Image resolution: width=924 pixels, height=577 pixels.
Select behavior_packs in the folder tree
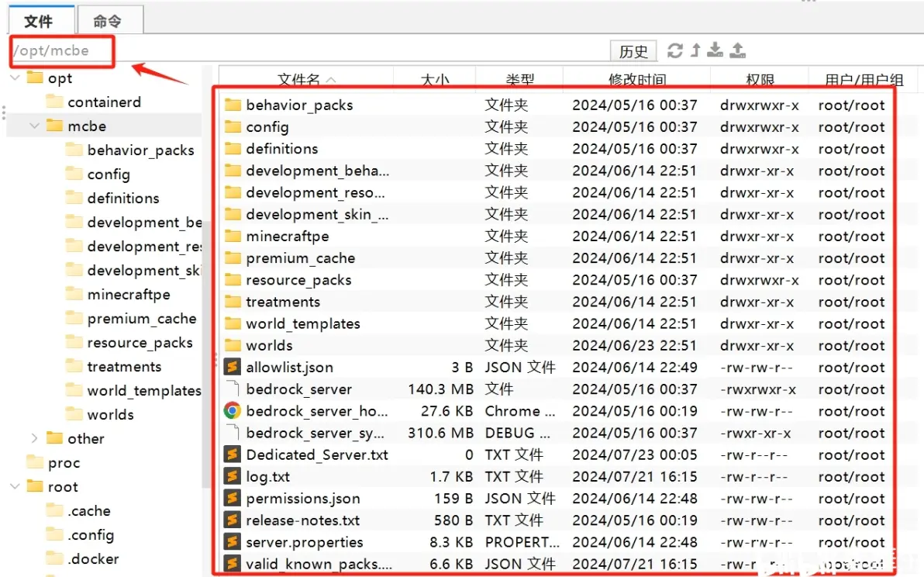click(141, 150)
